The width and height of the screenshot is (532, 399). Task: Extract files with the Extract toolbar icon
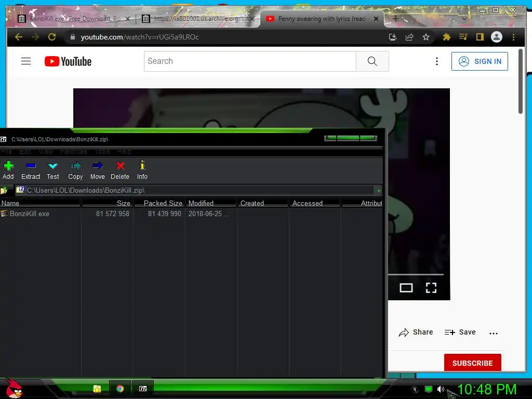click(x=31, y=170)
